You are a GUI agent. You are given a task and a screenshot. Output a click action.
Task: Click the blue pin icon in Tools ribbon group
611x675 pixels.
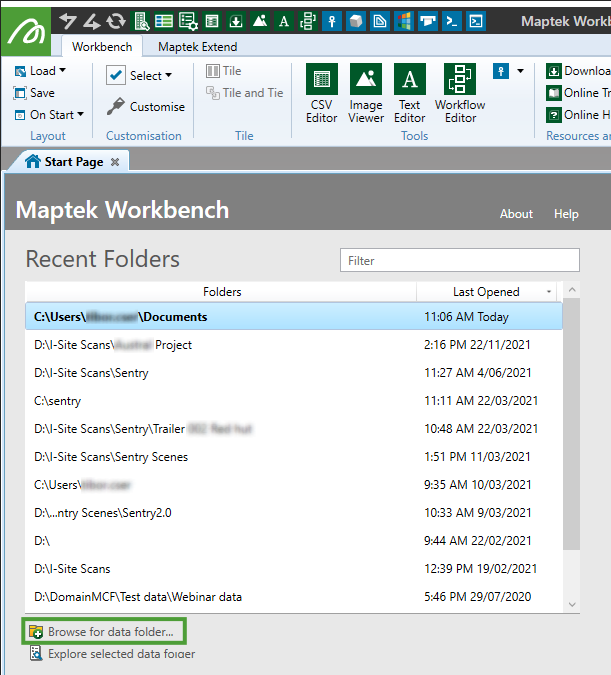pos(501,71)
